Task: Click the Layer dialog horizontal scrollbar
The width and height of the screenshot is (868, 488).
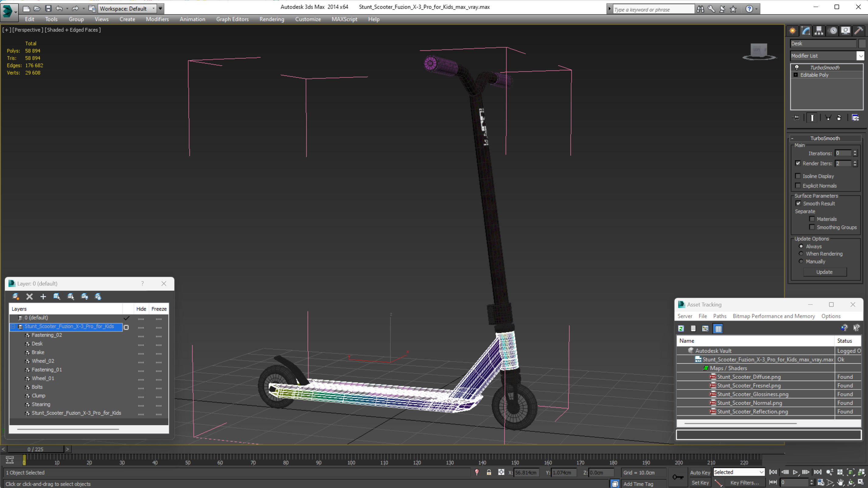Action: click(x=68, y=429)
